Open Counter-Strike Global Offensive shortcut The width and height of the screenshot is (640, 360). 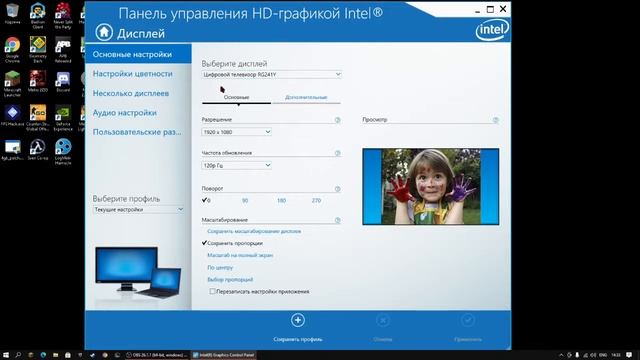[x=38, y=118]
